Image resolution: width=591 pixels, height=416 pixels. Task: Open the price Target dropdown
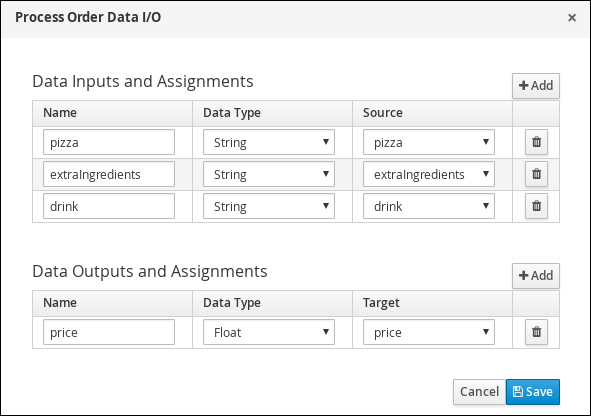(x=429, y=332)
